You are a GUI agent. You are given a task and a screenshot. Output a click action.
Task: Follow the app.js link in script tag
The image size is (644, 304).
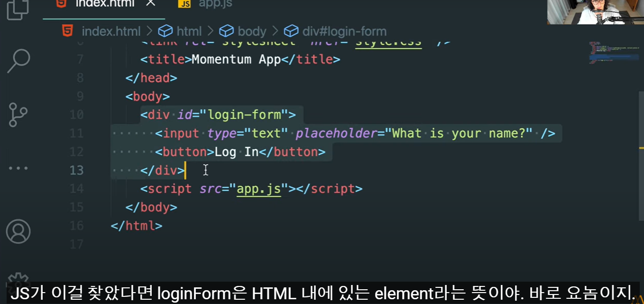pyautogui.click(x=259, y=189)
